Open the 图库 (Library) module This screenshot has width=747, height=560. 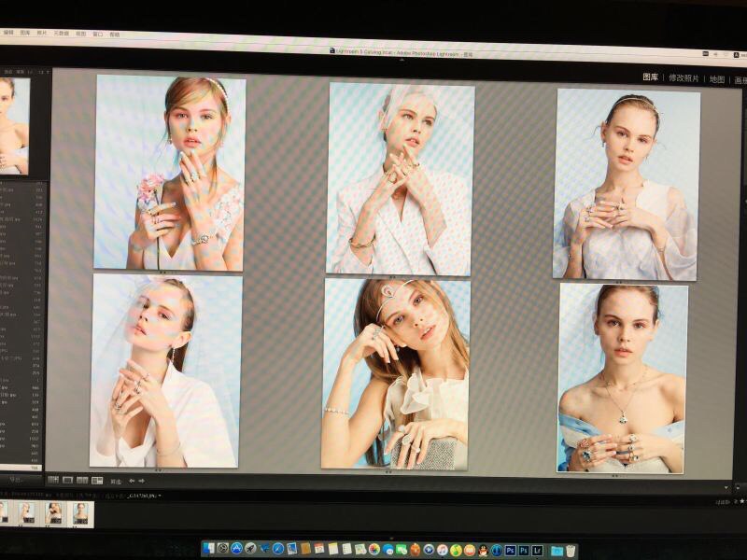coord(651,77)
